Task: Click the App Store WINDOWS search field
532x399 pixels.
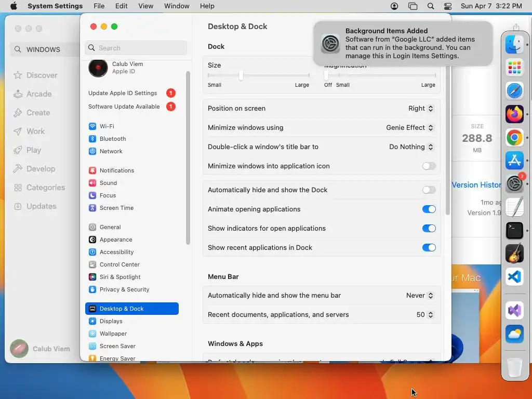Action: coord(45,49)
